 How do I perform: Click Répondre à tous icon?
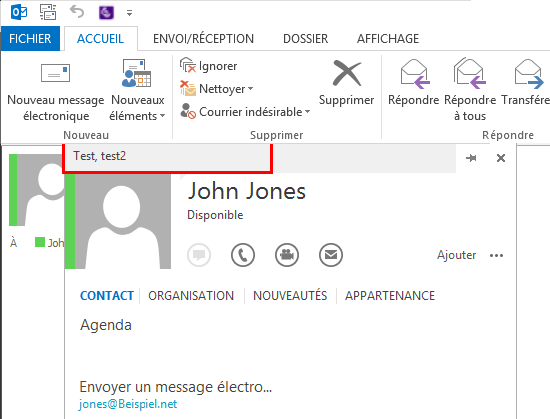pos(470,73)
